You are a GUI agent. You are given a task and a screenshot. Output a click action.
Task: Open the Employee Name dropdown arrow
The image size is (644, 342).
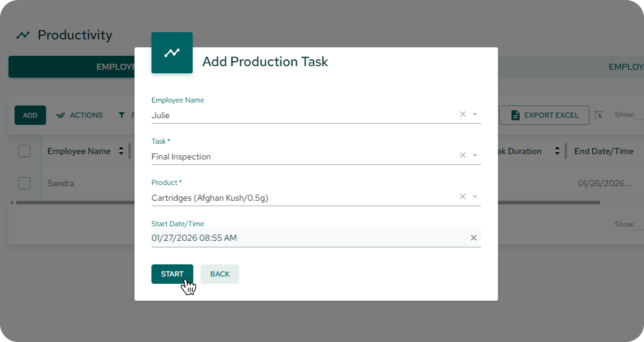[475, 114]
